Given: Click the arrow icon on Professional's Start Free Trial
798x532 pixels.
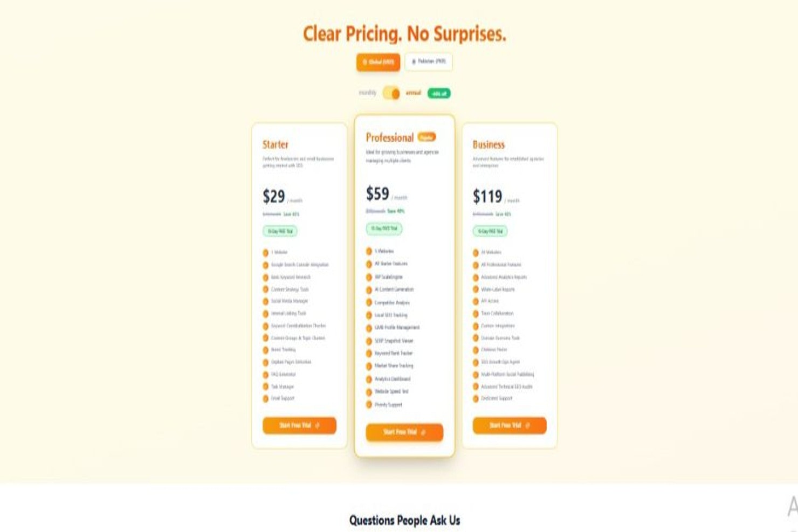Looking at the screenshot, I should pos(424,432).
